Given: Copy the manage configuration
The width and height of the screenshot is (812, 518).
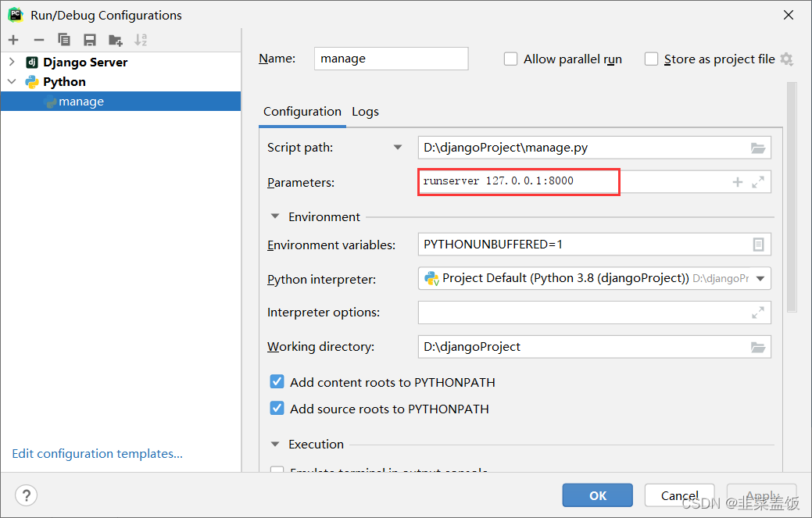Looking at the screenshot, I should click(x=64, y=40).
